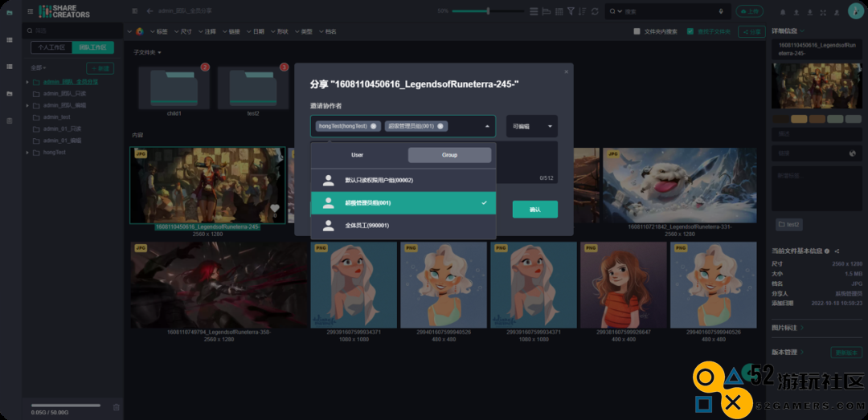Pick the tan color swatch in details
The height and width of the screenshot is (420, 868).
(799, 119)
